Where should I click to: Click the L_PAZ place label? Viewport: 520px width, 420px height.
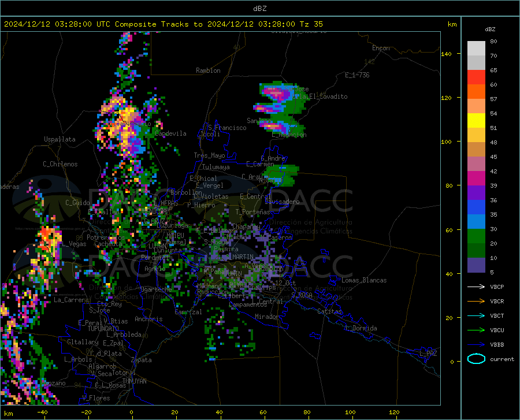click(x=428, y=354)
